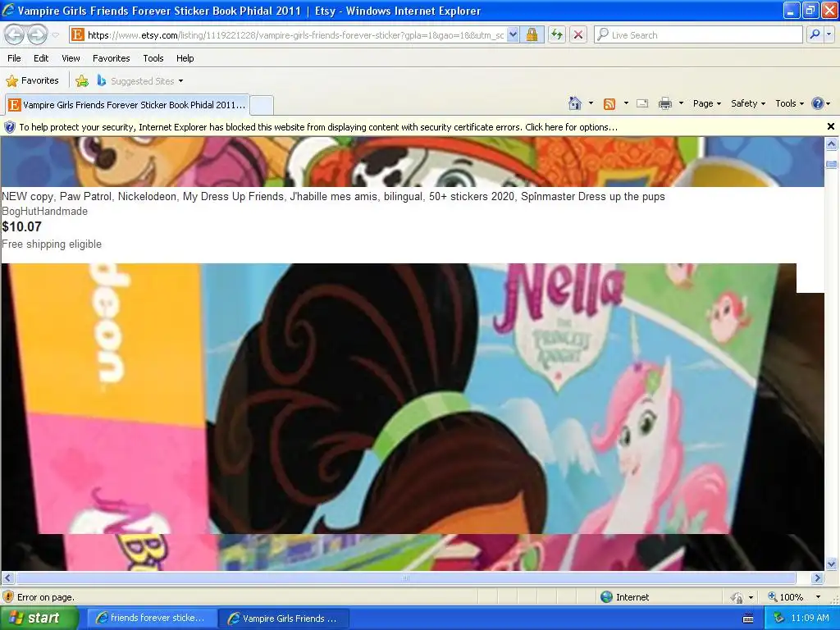Expand the Print dropdown arrow
The image size is (840, 630).
(x=681, y=103)
